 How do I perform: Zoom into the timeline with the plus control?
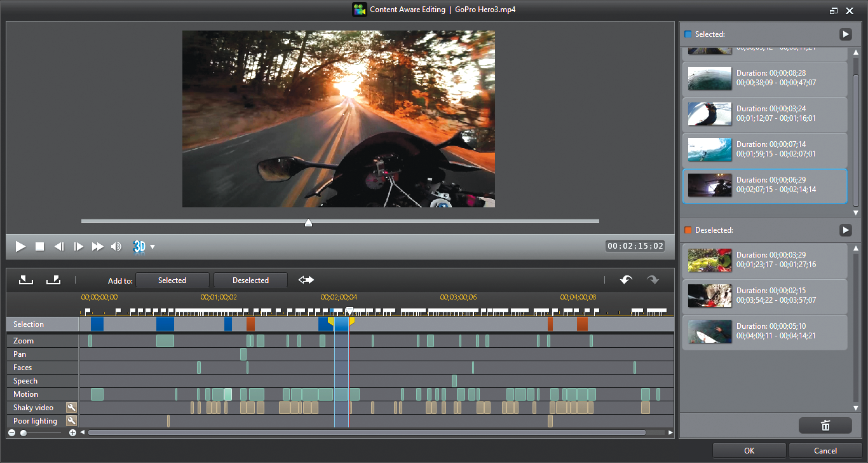click(x=72, y=432)
